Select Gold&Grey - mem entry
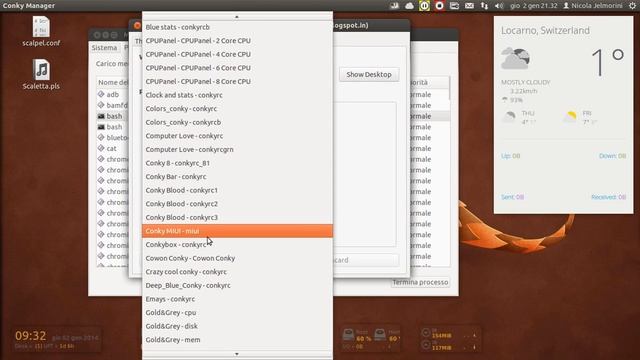This screenshot has height=360, width=640. pyautogui.click(x=237, y=340)
